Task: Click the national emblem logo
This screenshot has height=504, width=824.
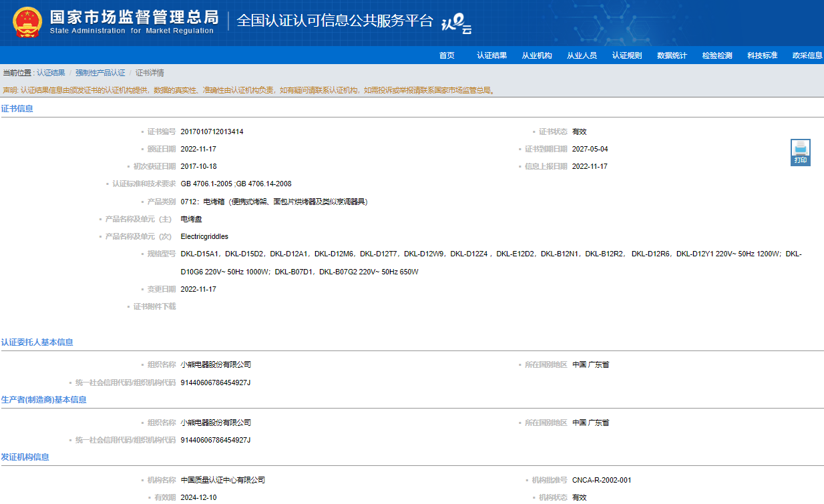Action: click(27, 22)
